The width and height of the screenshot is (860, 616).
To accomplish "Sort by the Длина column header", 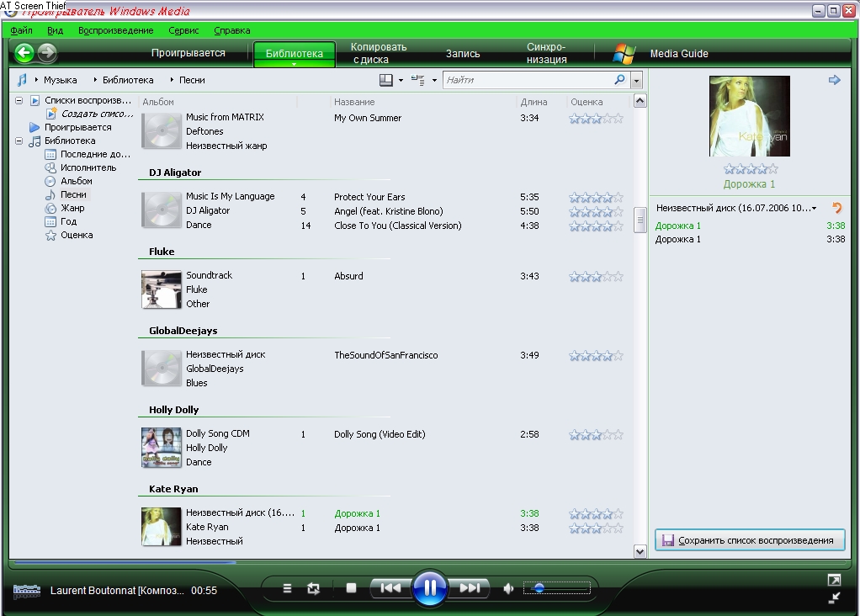I will tap(534, 102).
